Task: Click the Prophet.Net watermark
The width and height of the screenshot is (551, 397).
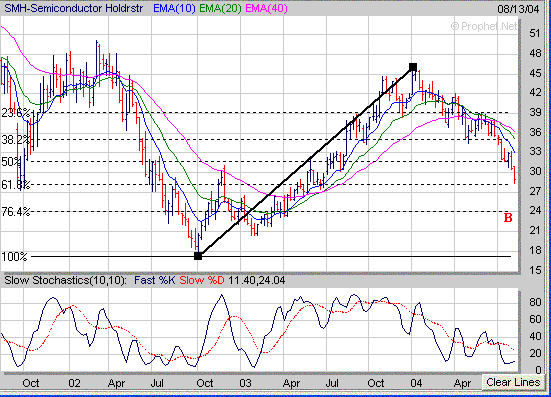Action: point(484,26)
